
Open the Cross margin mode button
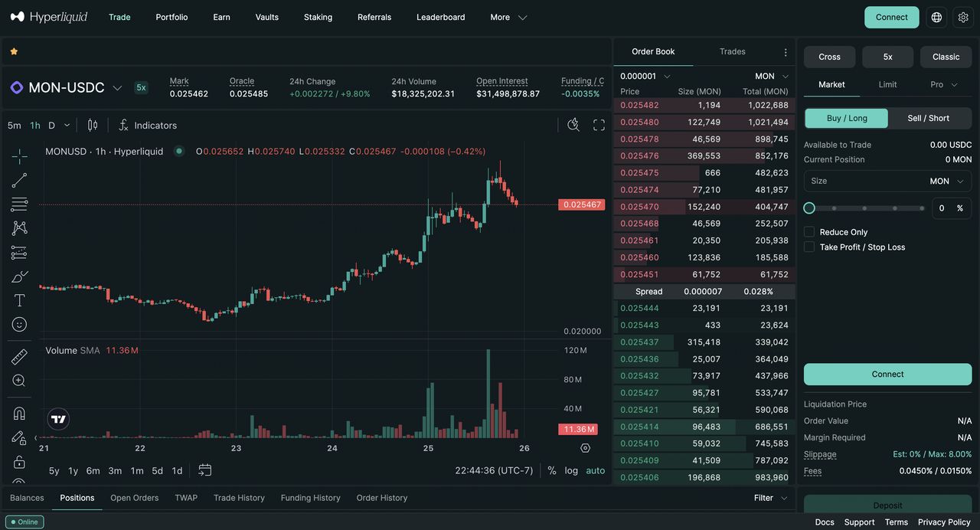829,57
